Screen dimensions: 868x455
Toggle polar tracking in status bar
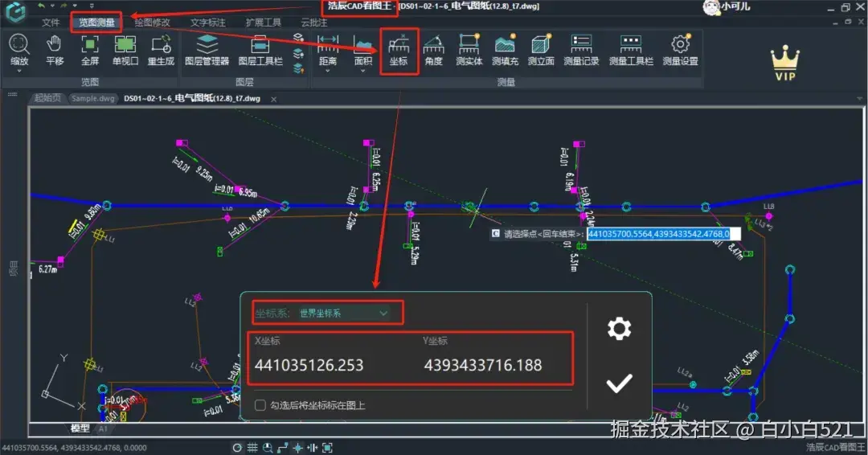click(237, 448)
